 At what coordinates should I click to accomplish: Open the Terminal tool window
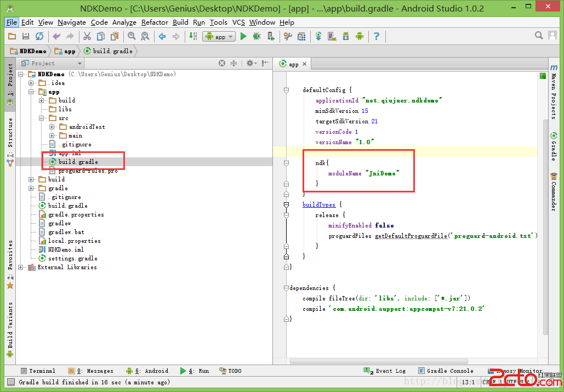click(38, 371)
